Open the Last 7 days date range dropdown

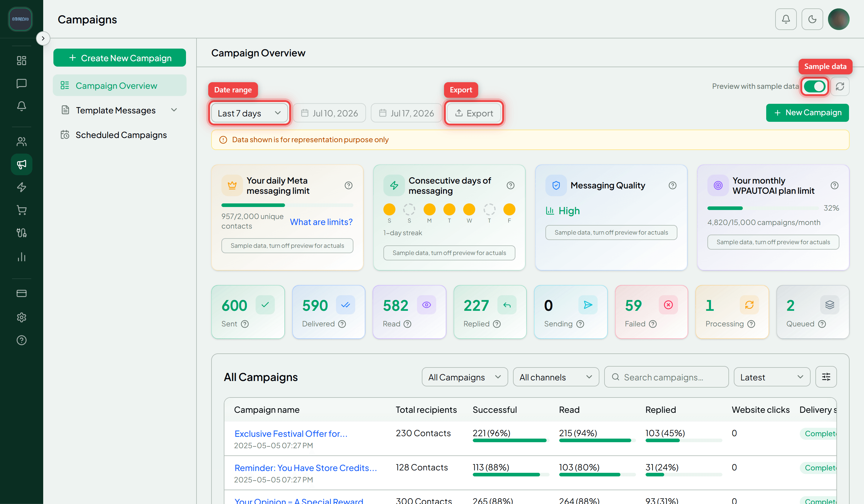click(249, 113)
